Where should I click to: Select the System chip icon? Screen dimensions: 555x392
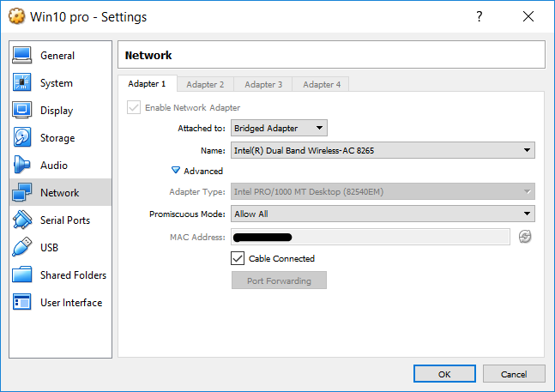23,83
